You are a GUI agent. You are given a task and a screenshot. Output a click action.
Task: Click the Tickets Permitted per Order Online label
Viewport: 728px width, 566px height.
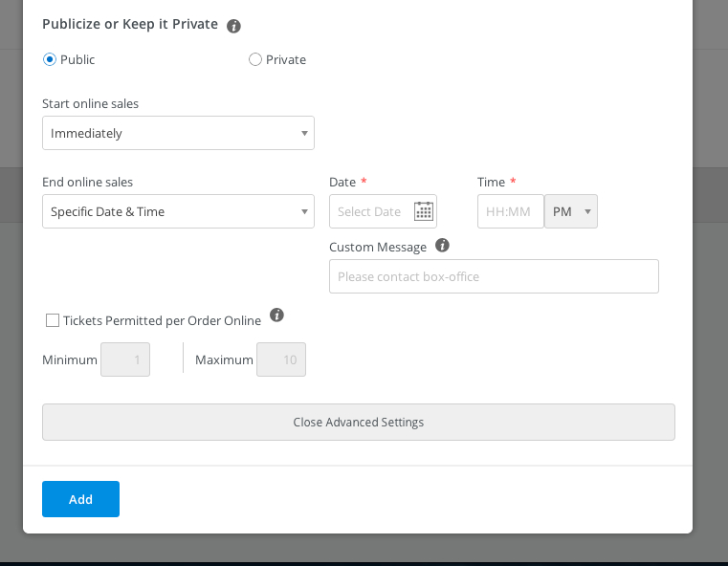pos(162,321)
